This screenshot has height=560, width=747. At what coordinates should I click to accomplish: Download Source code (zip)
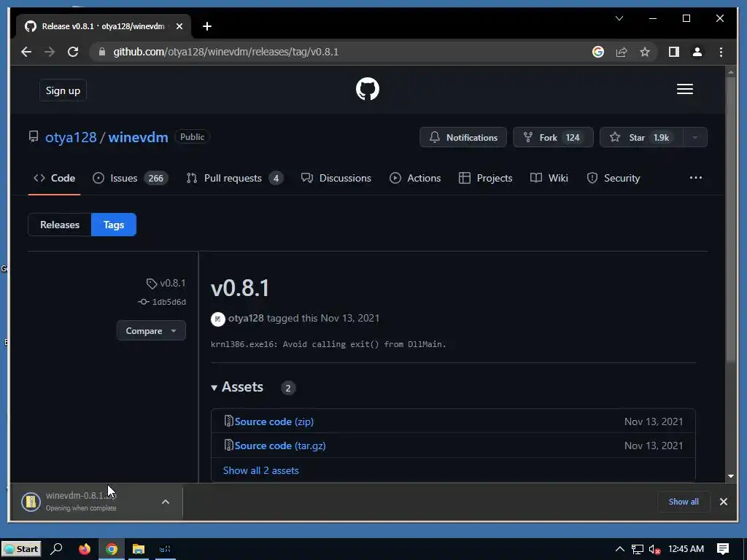(x=274, y=421)
